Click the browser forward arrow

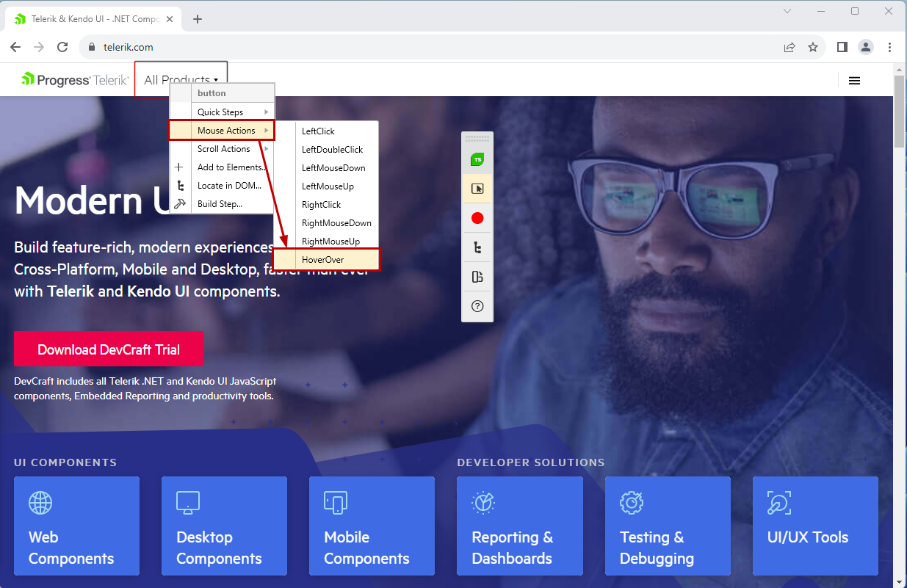39,47
